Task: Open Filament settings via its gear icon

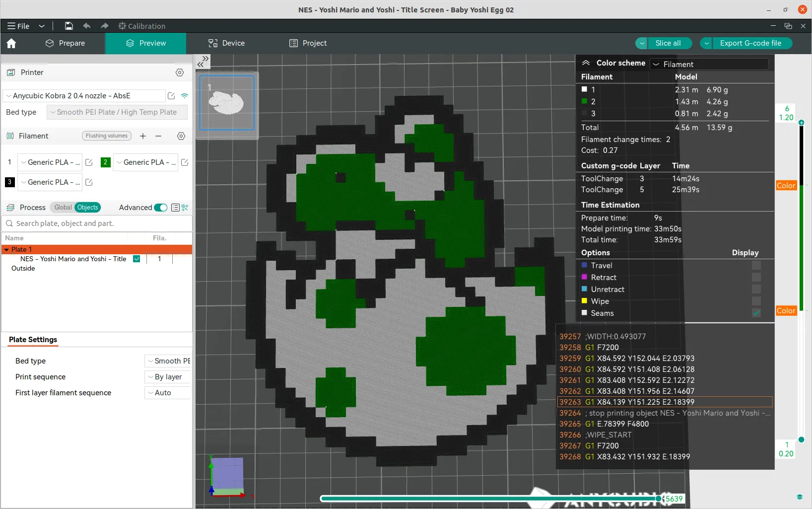Action: pos(181,136)
